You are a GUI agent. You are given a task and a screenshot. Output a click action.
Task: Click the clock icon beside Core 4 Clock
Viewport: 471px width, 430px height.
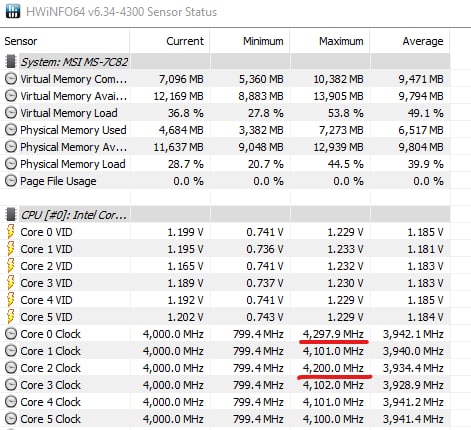11,402
